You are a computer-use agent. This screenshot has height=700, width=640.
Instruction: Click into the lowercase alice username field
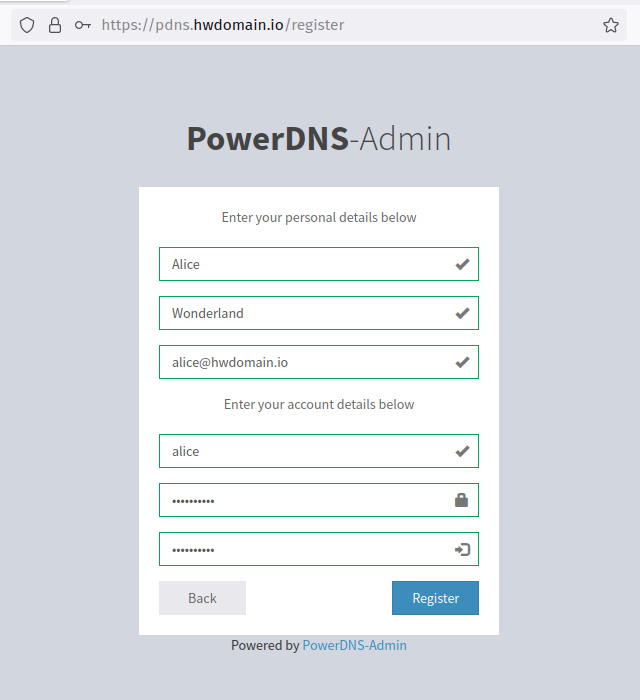tap(300, 451)
